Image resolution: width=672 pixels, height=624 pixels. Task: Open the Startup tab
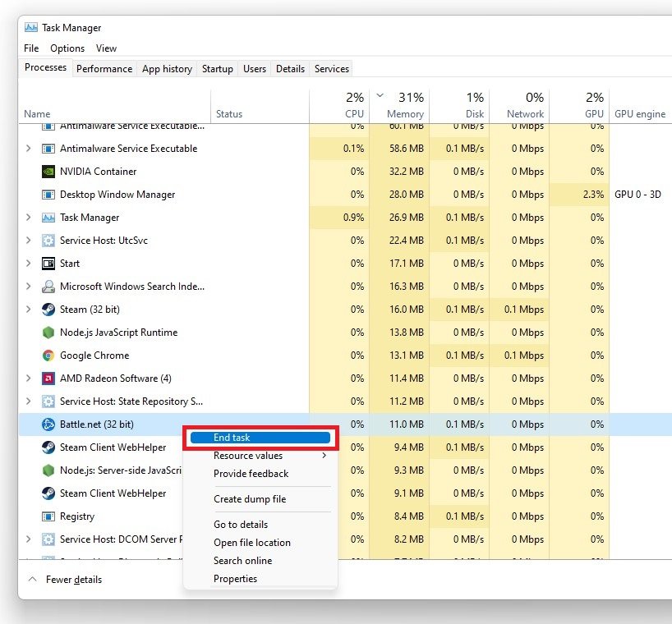217,69
